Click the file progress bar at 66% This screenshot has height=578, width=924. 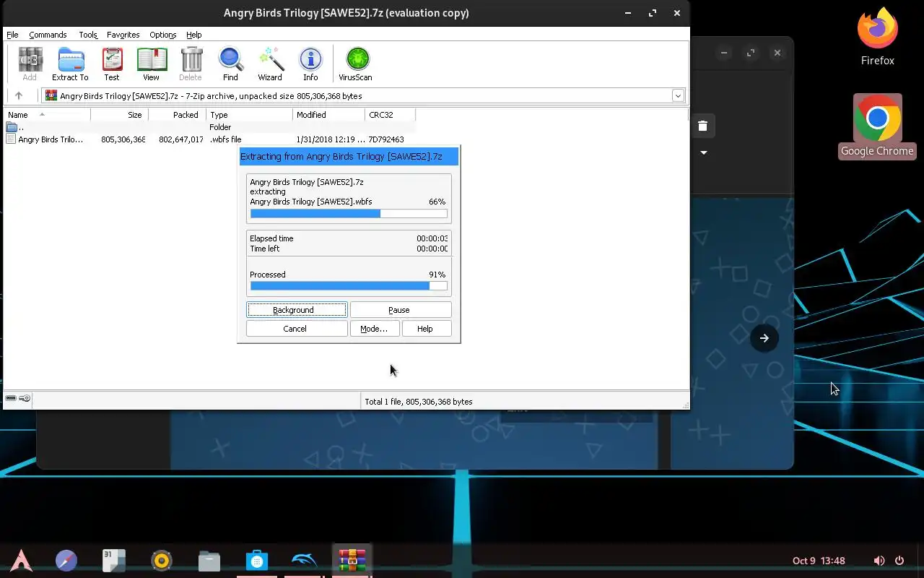point(349,214)
